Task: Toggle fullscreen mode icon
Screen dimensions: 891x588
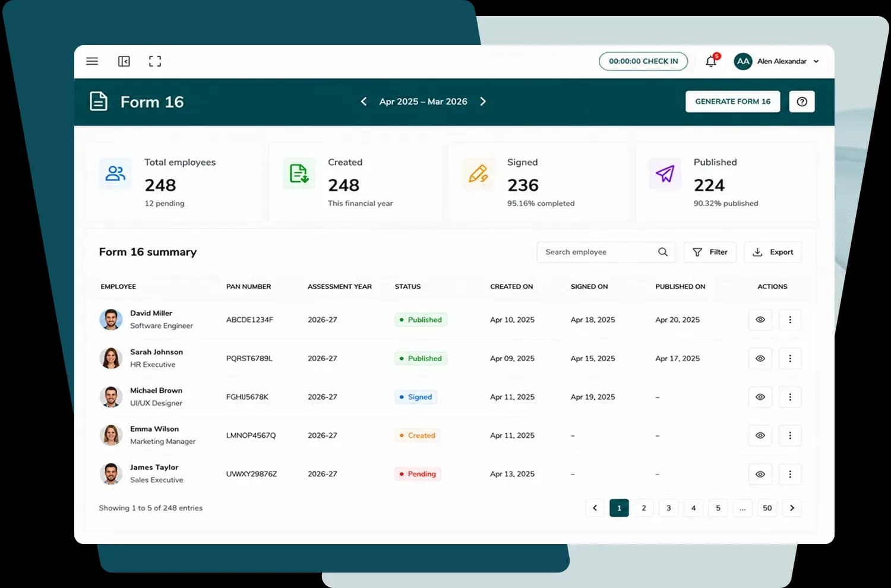Action: (x=155, y=61)
